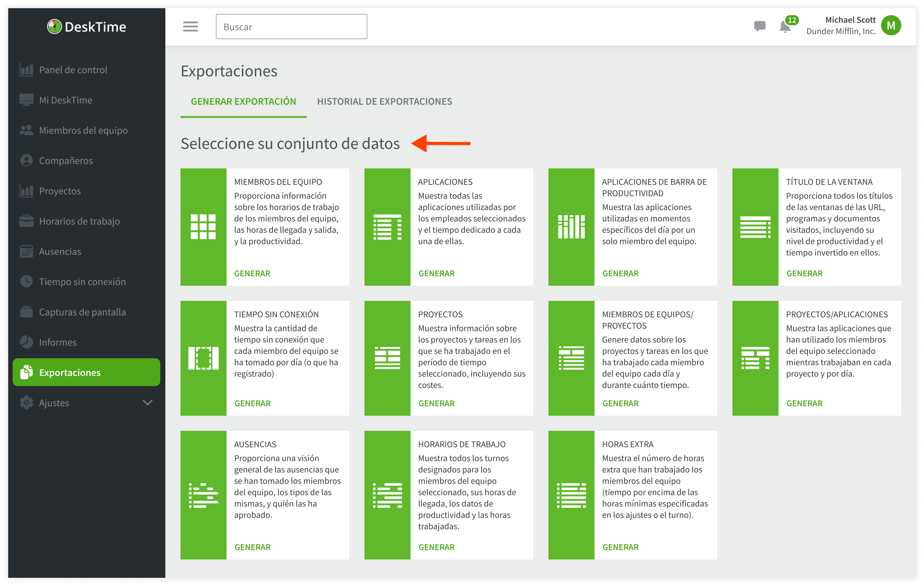Click the Mi DeskTime monitor icon
Image resolution: width=924 pixels, height=586 pixels.
[27, 100]
